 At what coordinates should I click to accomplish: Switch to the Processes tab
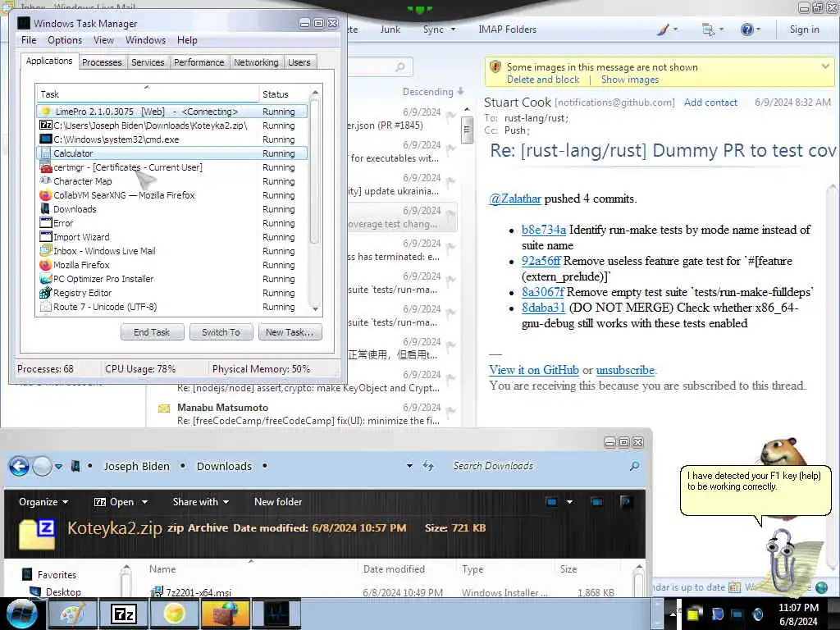(x=102, y=62)
